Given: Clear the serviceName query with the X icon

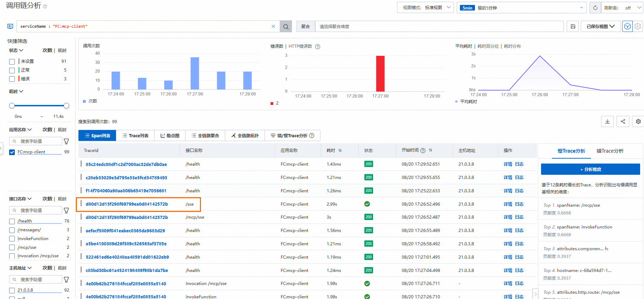Looking at the screenshot, I should 273,26.
